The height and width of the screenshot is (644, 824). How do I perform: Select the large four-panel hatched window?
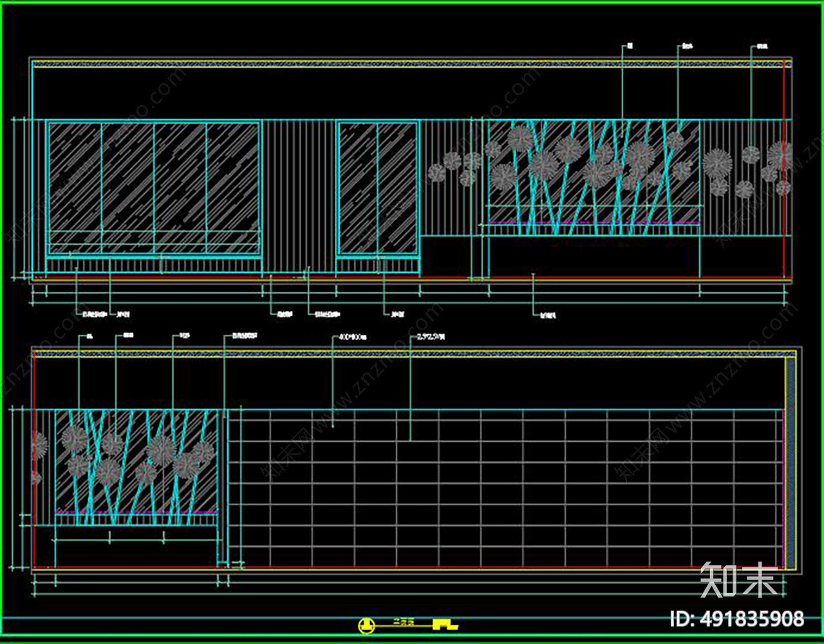pos(154,188)
